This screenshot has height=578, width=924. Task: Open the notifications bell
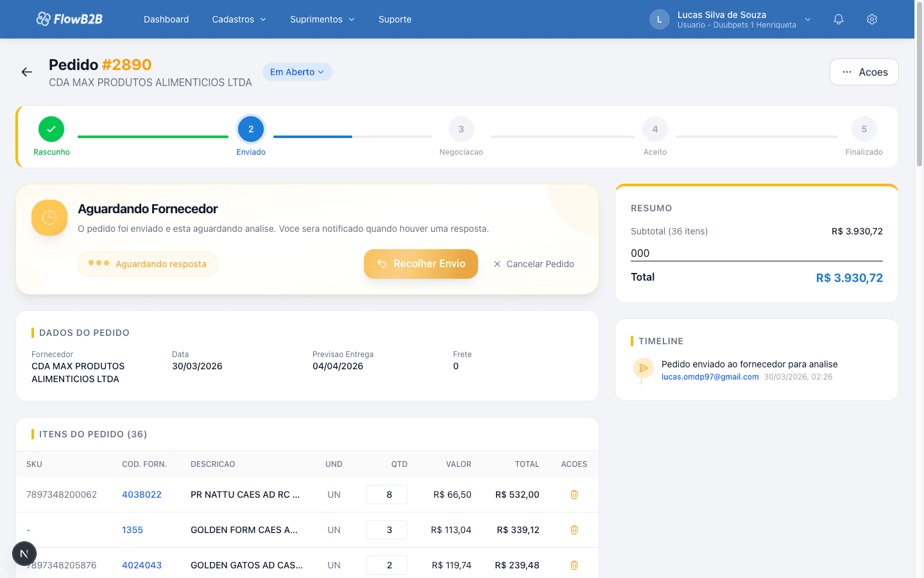(838, 19)
